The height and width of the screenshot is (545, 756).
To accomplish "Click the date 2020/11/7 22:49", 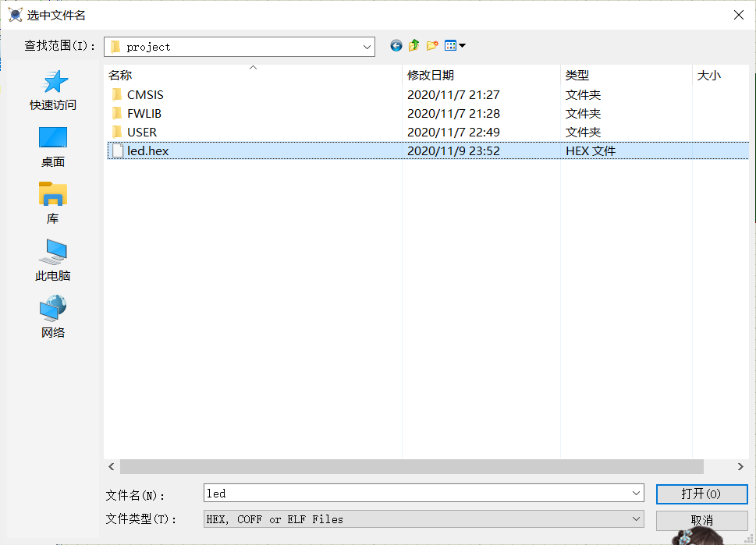I will point(454,132).
